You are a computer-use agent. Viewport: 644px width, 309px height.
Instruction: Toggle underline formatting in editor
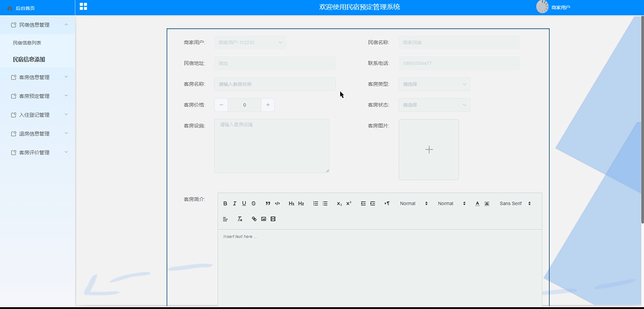pyautogui.click(x=244, y=203)
